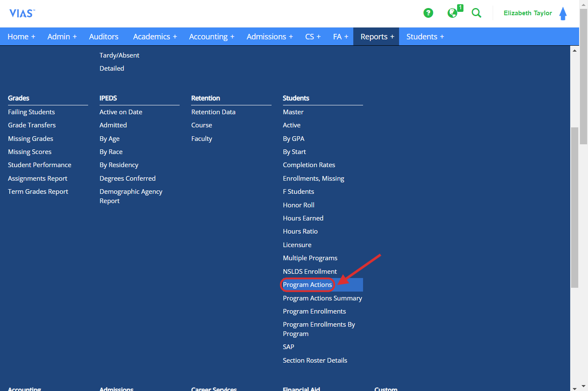Click the VIAS logo
Image resolution: width=588 pixels, height=391 pixels.
coord(21,13)
